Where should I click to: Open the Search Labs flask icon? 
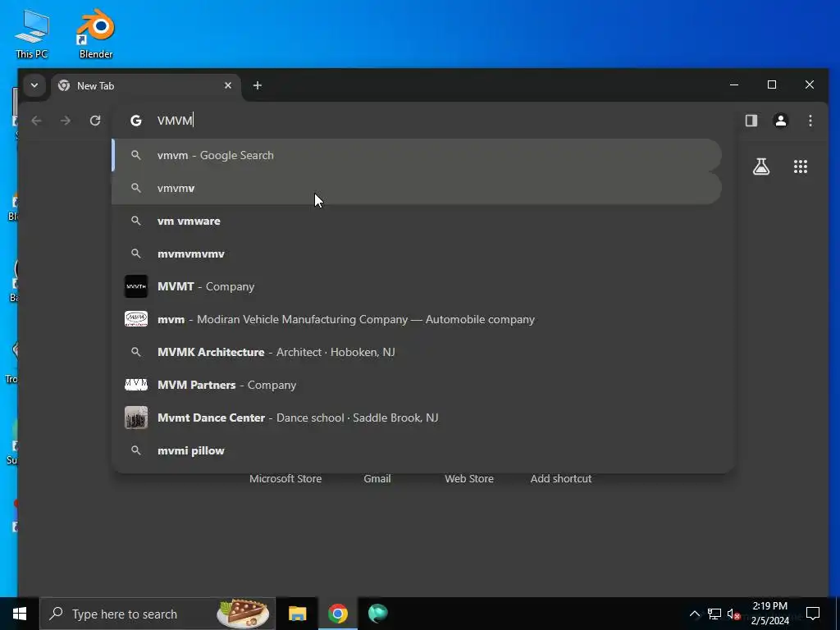pos(760,167)
